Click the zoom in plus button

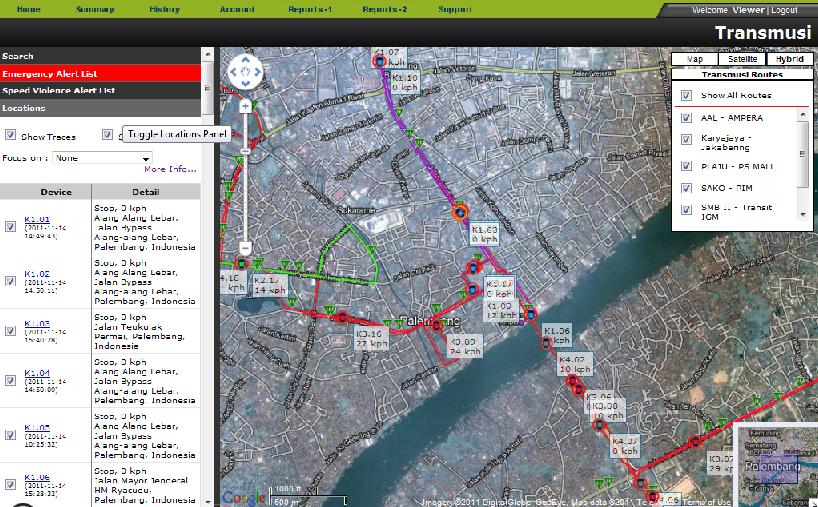[x=245, y=105]
